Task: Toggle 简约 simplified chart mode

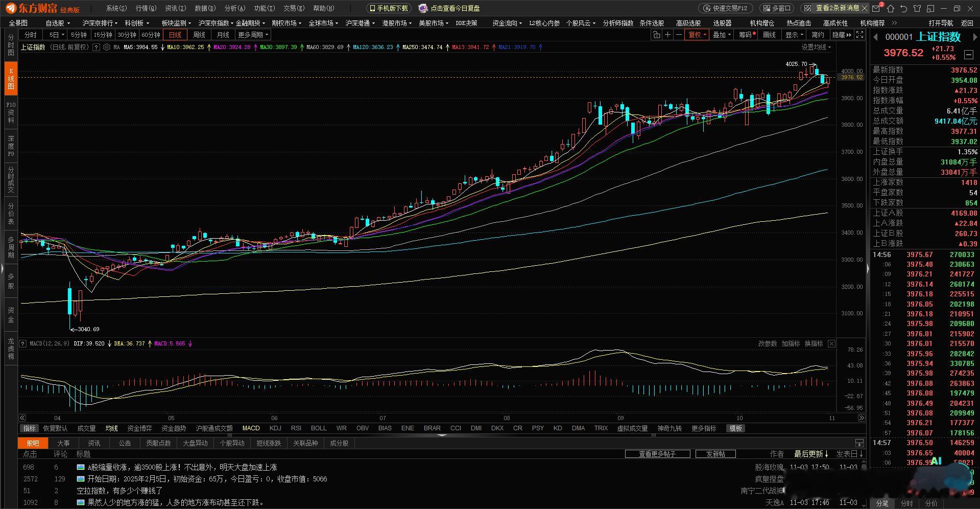Action: (818, 35)
